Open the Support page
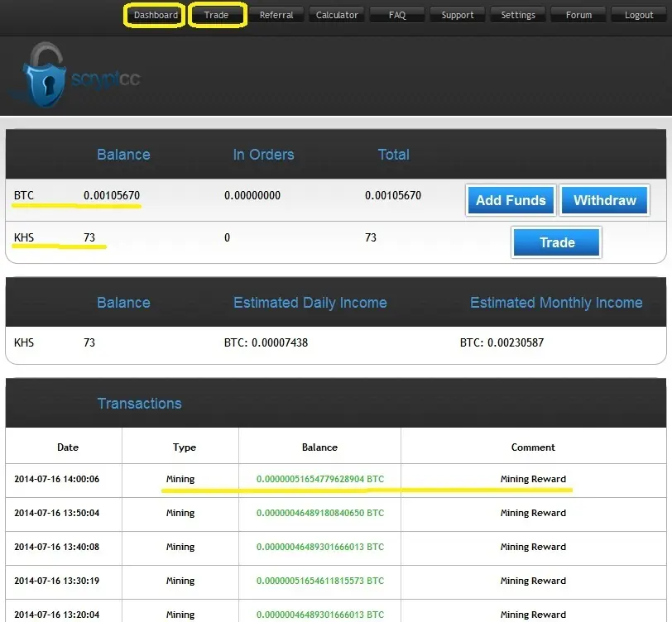Viewport: 672px width, 622px height. point(458,15)
